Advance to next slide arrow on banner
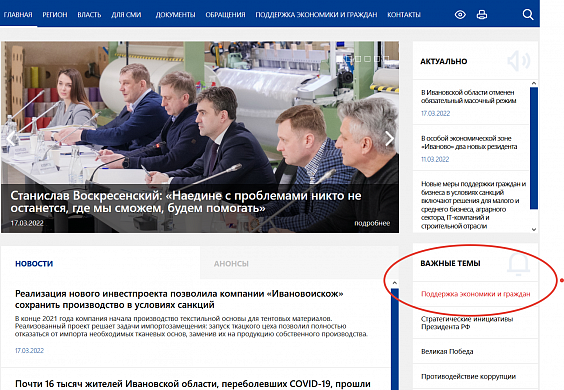This screenshot has height=390, width=564. pos(389,139)
